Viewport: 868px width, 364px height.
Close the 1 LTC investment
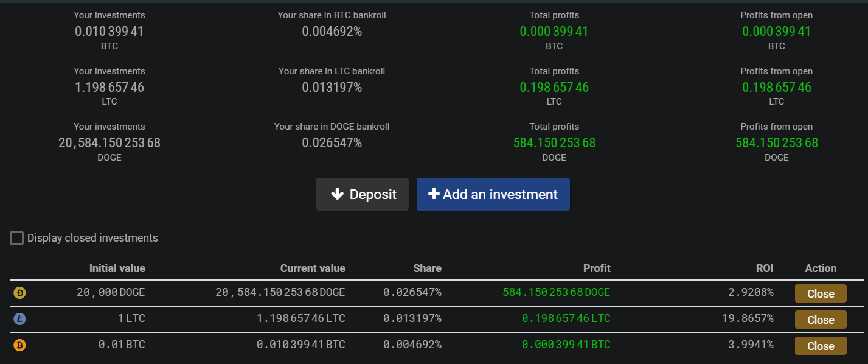tap(821, 320)
